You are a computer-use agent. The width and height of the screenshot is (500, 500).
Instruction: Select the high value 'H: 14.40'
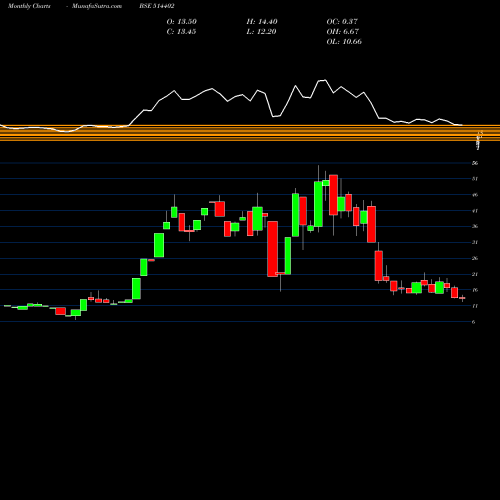pos(262,22)
